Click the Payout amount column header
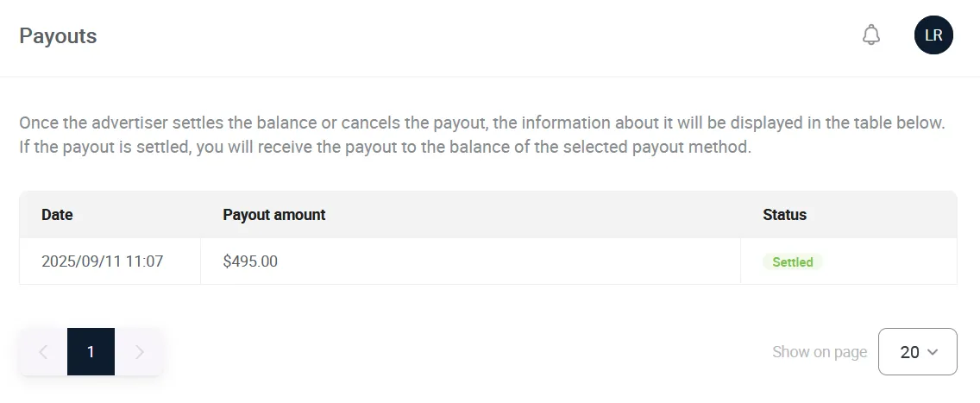This screenshot has height=403, width=980. tap(273, 215)
